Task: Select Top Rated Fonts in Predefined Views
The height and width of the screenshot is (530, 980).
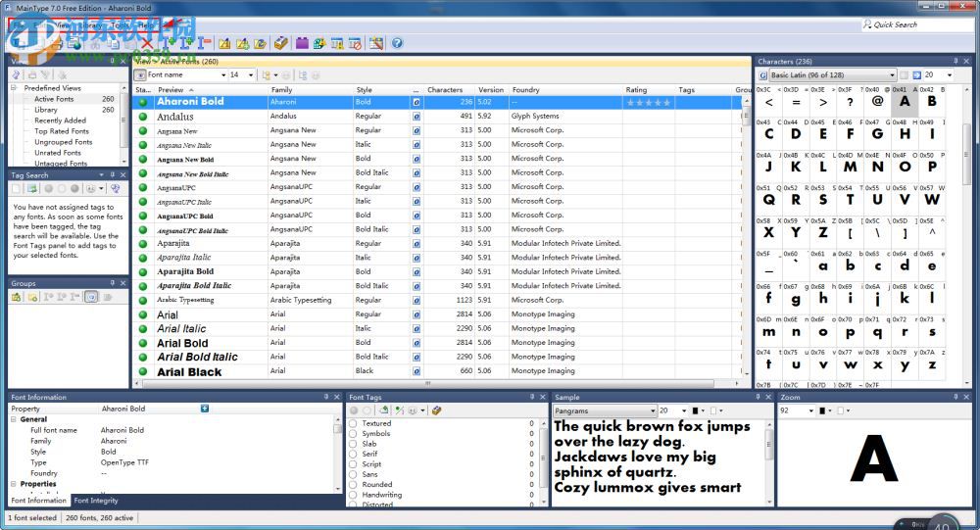Action: 61,131
